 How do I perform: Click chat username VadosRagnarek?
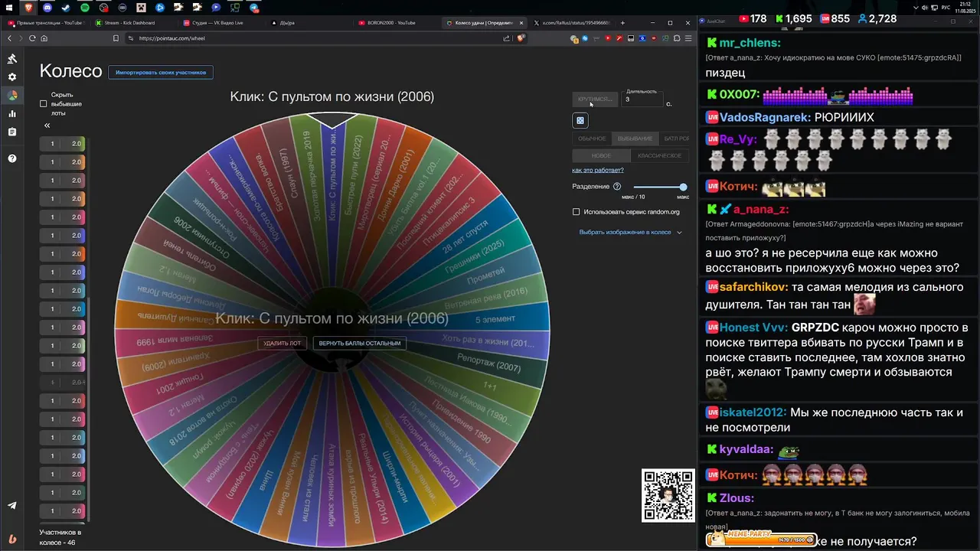[x=765, y=117]
